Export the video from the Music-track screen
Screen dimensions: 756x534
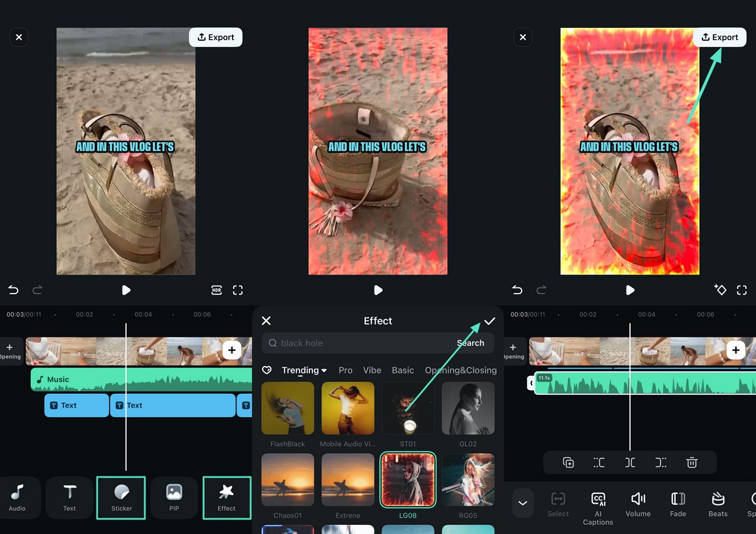216,37
